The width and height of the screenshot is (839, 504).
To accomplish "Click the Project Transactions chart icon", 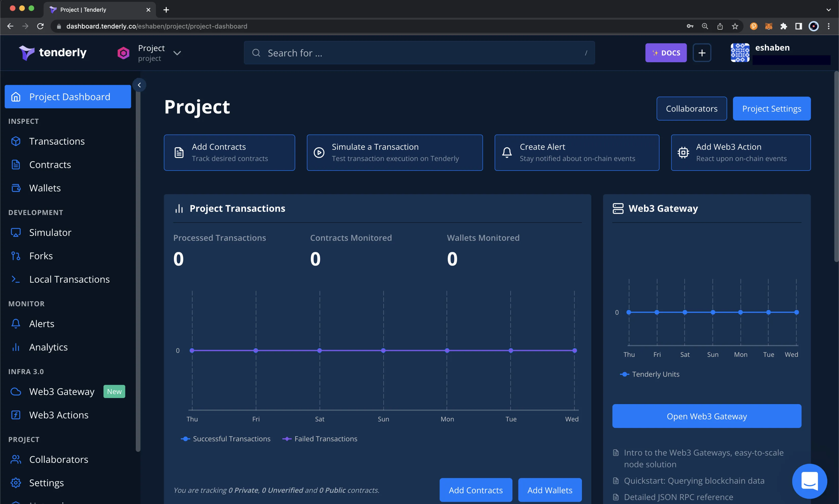I will coord(179,208).
